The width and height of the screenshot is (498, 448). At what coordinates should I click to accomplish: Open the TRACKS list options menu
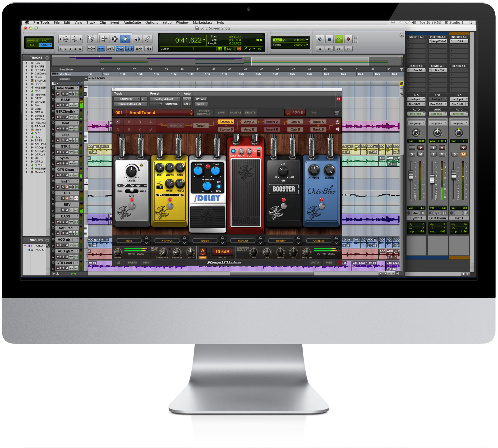(47, 58)
